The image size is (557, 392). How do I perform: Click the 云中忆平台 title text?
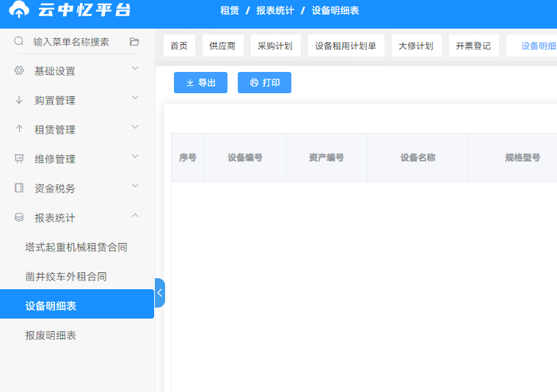[84, 10]
